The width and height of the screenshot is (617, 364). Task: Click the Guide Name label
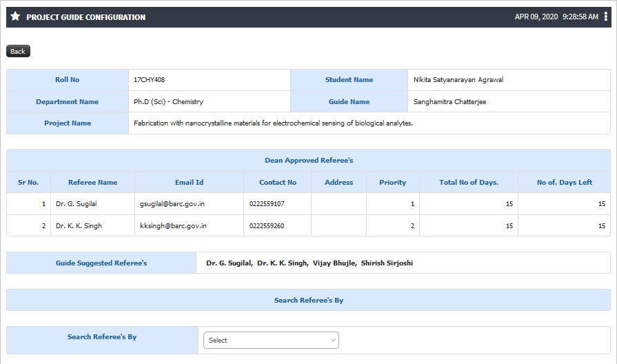349,101
